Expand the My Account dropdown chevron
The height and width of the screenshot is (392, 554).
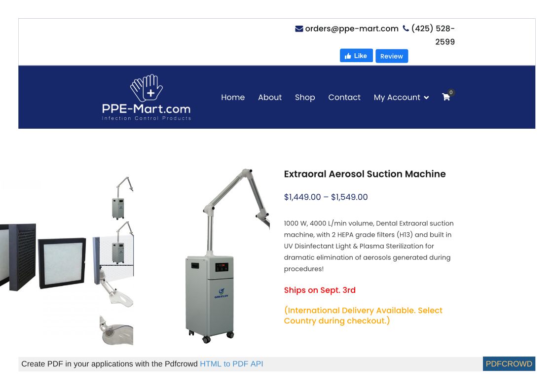tap(426, 98)
